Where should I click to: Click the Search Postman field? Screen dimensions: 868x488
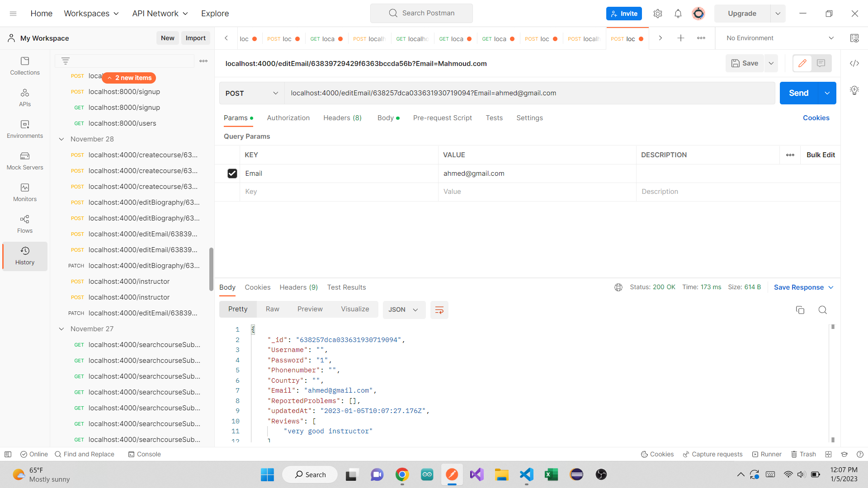point(421,13)
